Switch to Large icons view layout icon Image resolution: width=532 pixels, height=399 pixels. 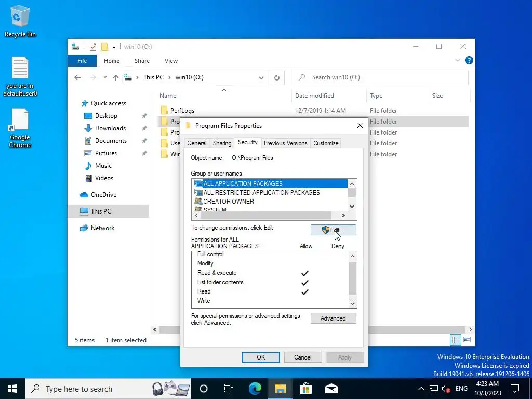tap(467, 340)
